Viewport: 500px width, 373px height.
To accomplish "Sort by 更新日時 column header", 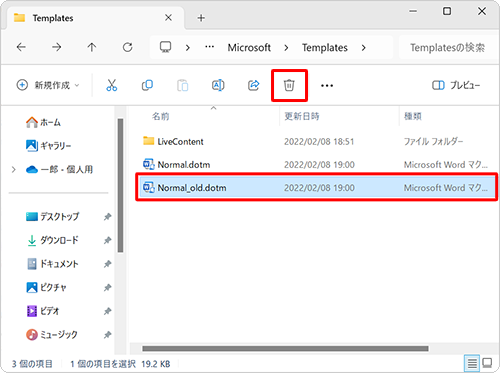I will (x=302, y=116).
